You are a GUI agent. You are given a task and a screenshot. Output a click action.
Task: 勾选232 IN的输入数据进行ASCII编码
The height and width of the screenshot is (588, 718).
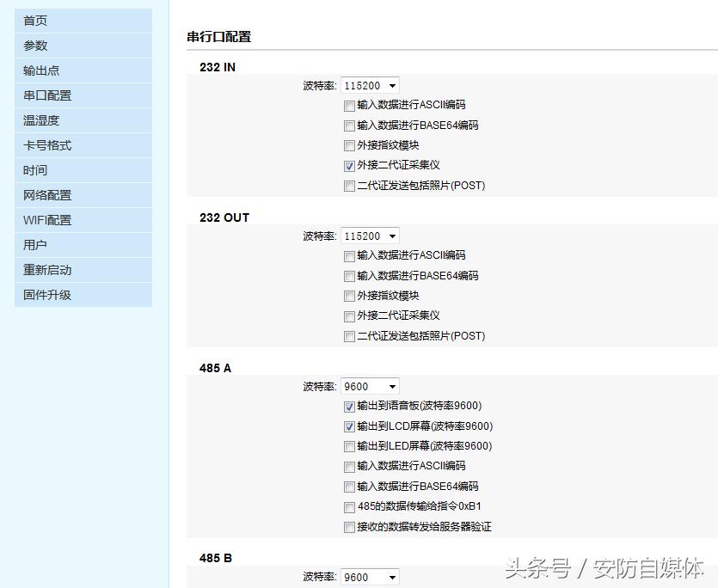click(349, 106)
